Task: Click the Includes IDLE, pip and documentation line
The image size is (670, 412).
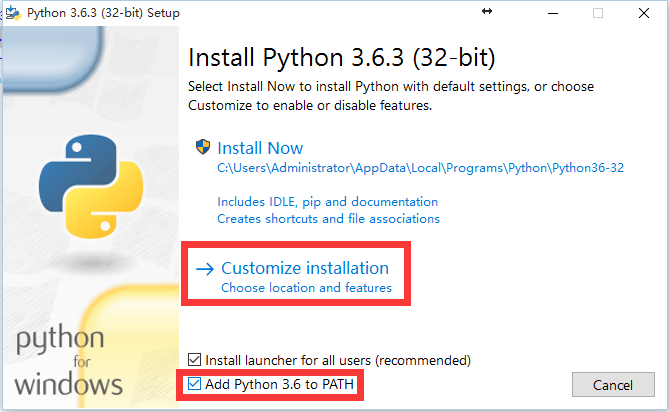Action: (x=327, y=201)
